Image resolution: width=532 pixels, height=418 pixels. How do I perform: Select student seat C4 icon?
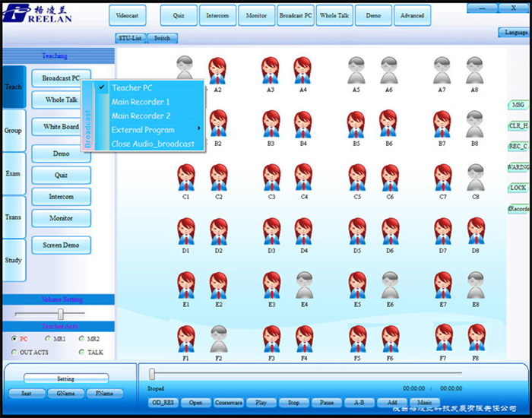(304, 178)
